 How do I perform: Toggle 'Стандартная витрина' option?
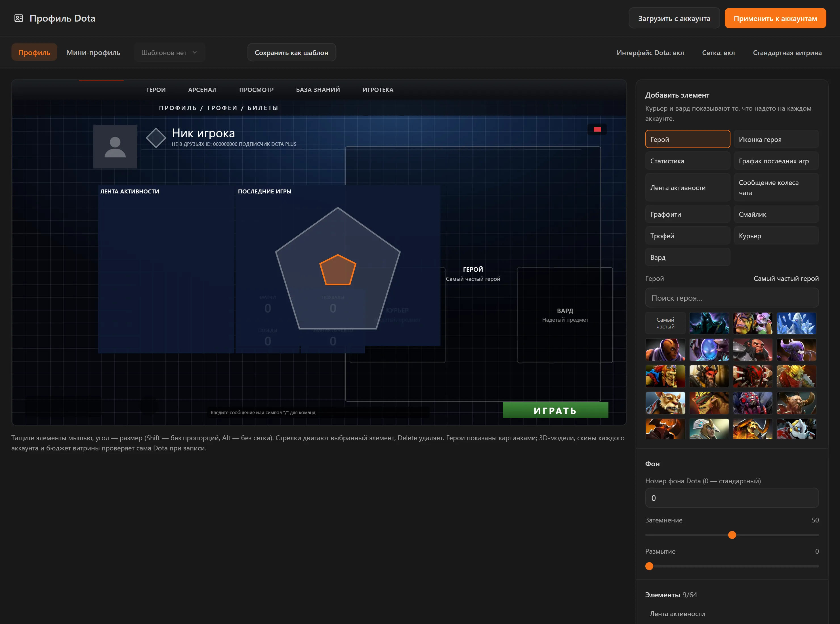787,52
